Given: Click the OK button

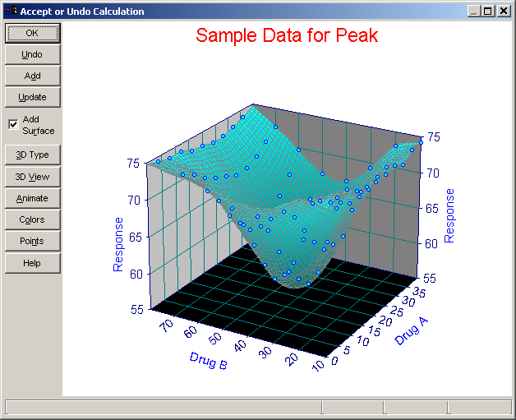Looking at the screenshot, I should pos(33,33).
